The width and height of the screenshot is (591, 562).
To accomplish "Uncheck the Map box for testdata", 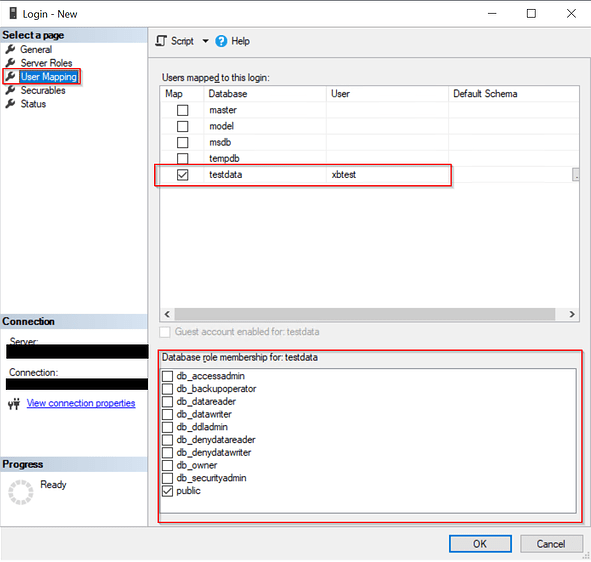I will 182,175.
